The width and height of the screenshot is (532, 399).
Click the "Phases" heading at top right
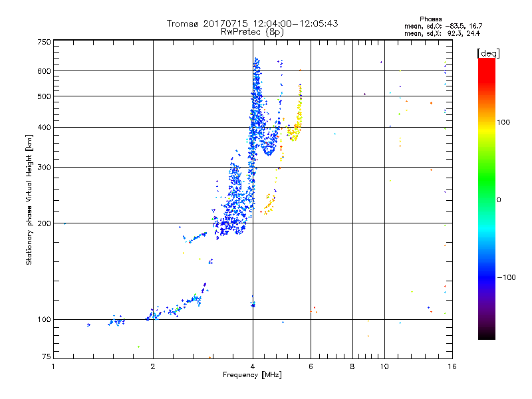tap(430, 19)
